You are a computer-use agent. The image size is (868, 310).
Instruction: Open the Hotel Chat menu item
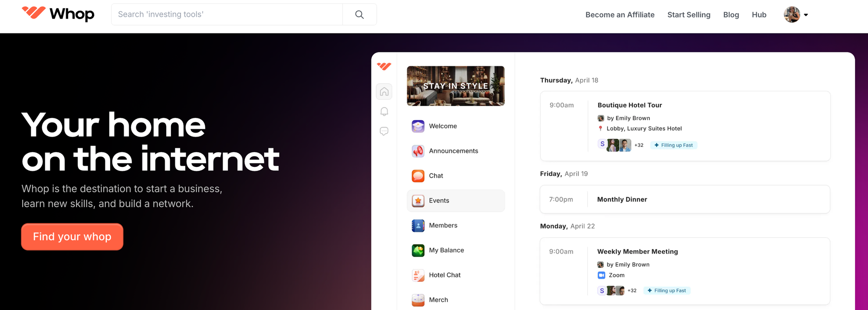pyautogui.click(x=456, y=275)
